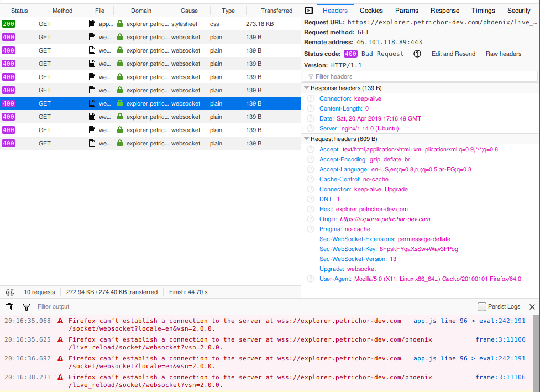Collapse the Request headers section
The height and width of the screenshot is (392, 540).
point(307,139)
